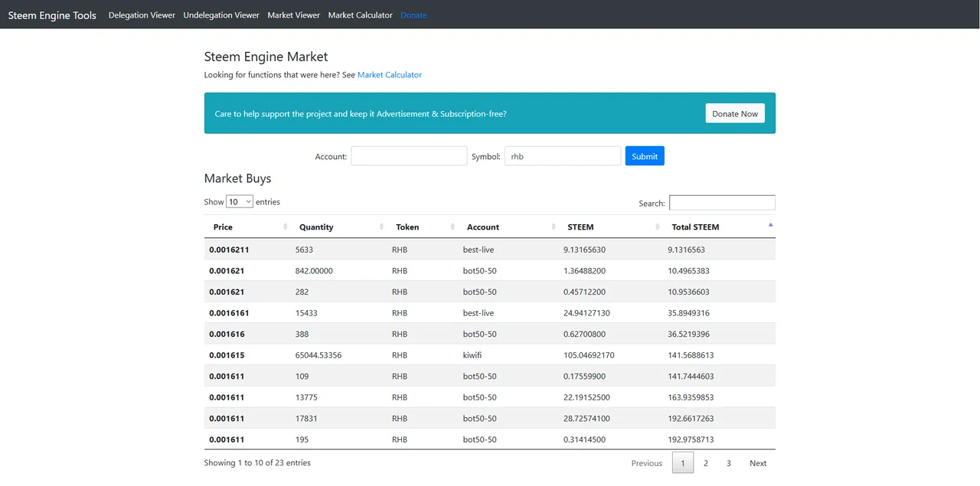Go to pagination page 2
Image resolution: width=980 pixels, height=486 pixels.
706,463
